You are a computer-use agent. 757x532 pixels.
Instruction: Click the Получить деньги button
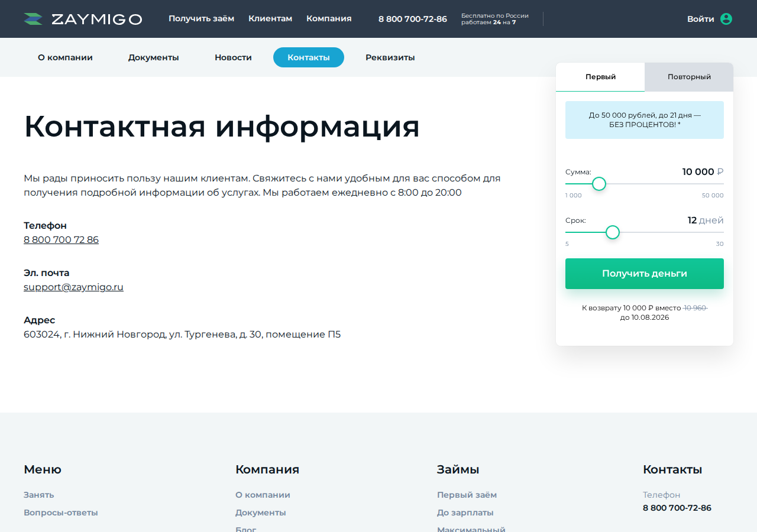click(645, 274)
